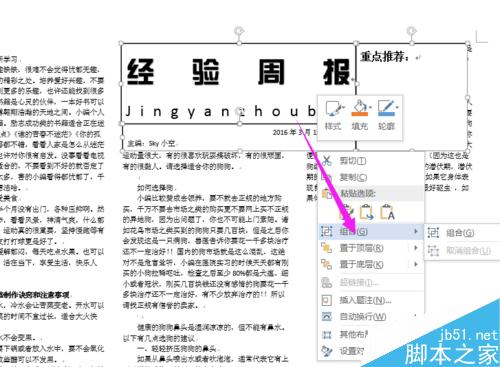Click the 如何选择狗 heading in the article

pos(155,188)
